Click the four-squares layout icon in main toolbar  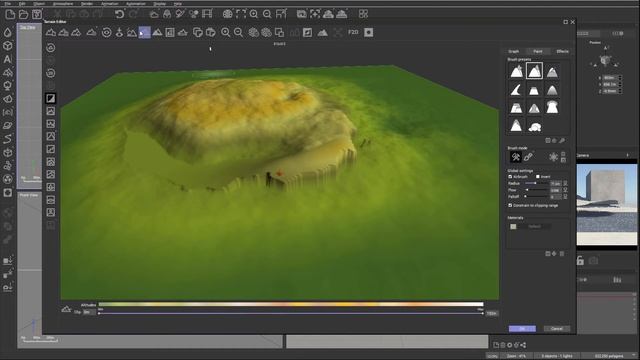[x=363, y=14]
